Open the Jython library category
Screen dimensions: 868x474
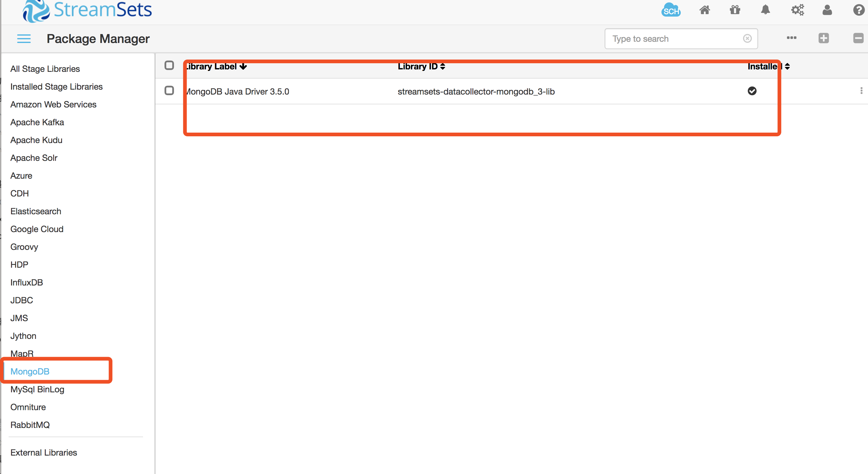pos(23,336)
